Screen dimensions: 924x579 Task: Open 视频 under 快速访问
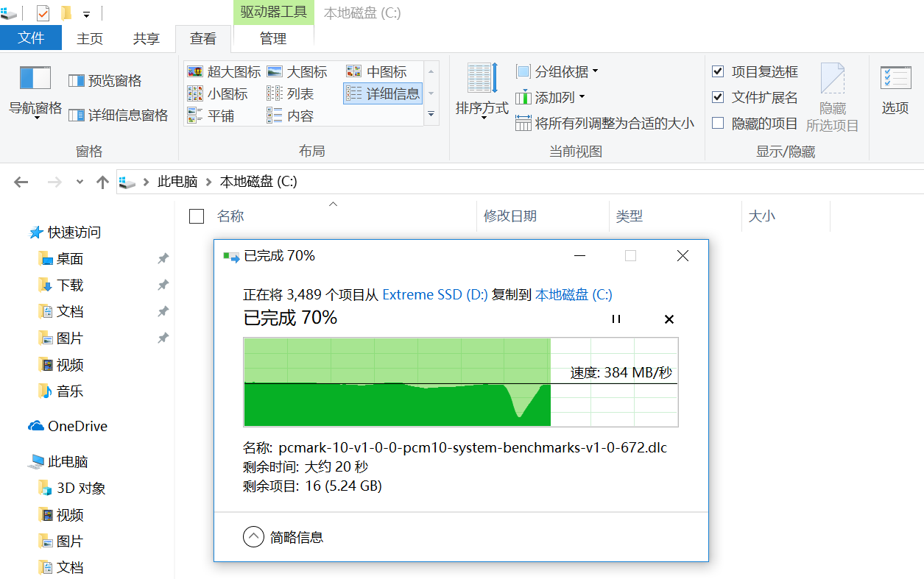tap(61, 365)
